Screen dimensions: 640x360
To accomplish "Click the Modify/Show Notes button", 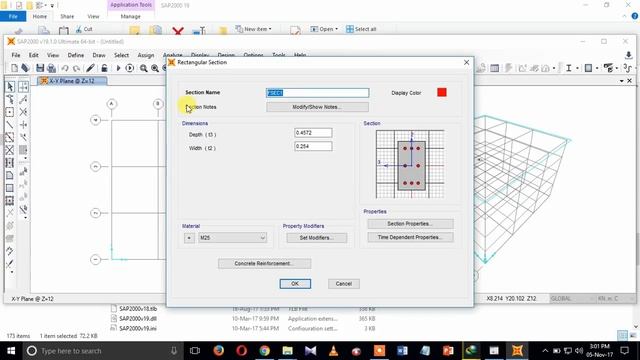I will tap(317, 107).
